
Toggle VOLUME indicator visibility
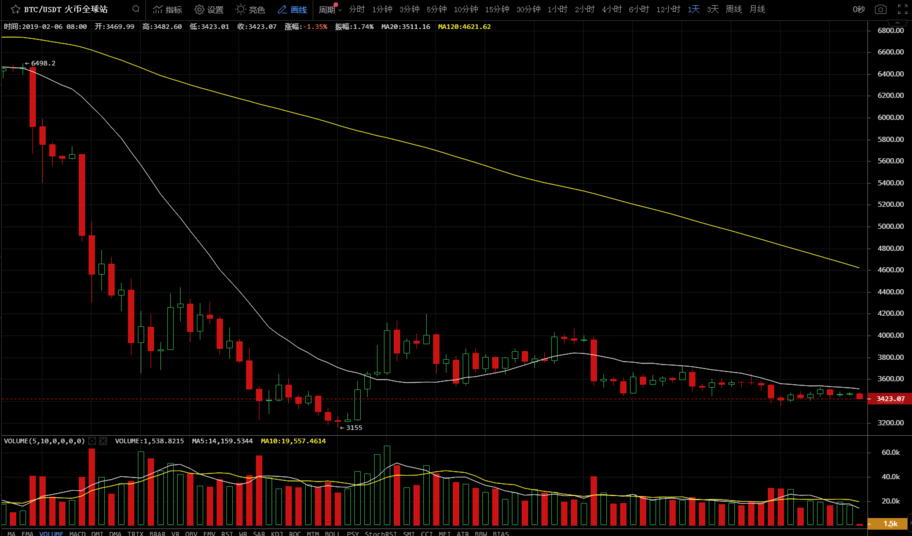pos(92,440)
